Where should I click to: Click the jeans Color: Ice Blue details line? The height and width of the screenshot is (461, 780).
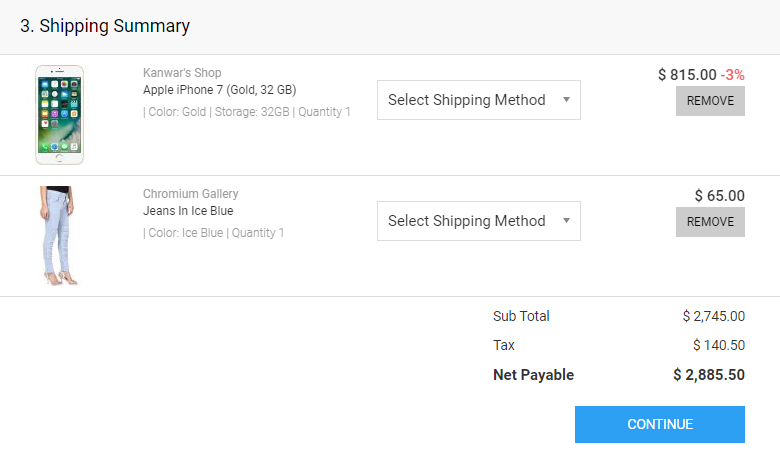click(213, 233)
